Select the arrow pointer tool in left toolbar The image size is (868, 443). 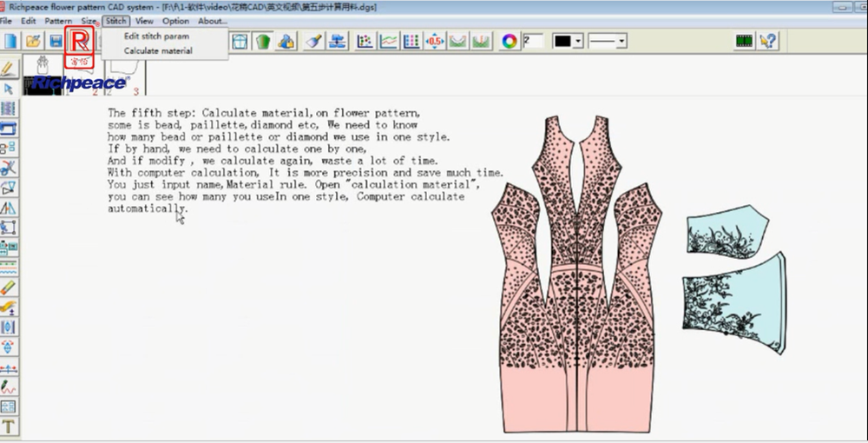point(9,89)
